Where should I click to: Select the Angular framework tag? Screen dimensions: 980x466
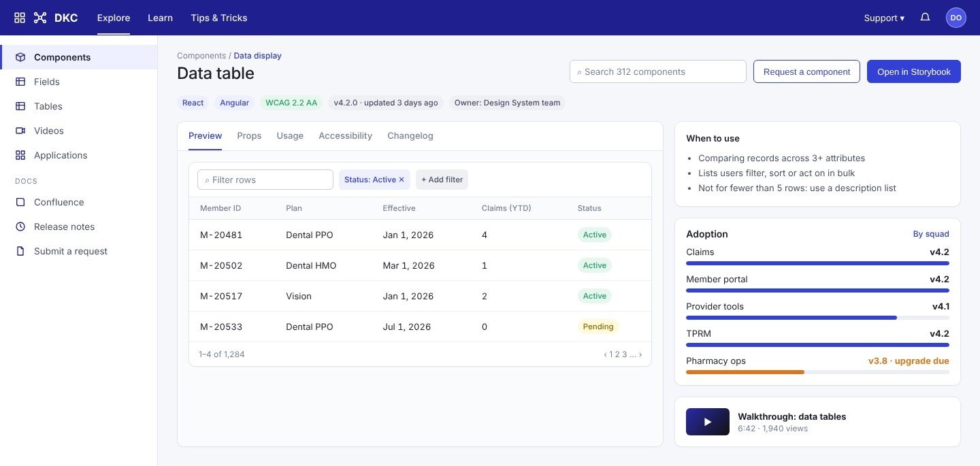coord(234,103)
